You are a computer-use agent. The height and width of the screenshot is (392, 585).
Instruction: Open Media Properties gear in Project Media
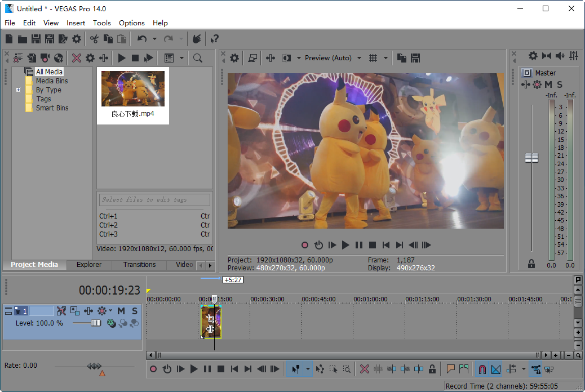click(x=90, y=58)
